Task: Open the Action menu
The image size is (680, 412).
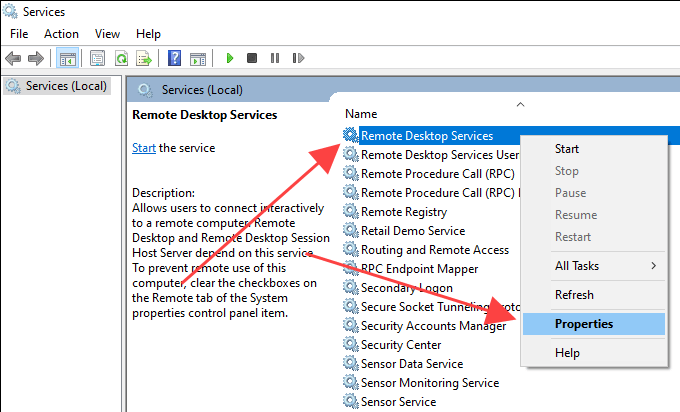Action: [61, 34]
